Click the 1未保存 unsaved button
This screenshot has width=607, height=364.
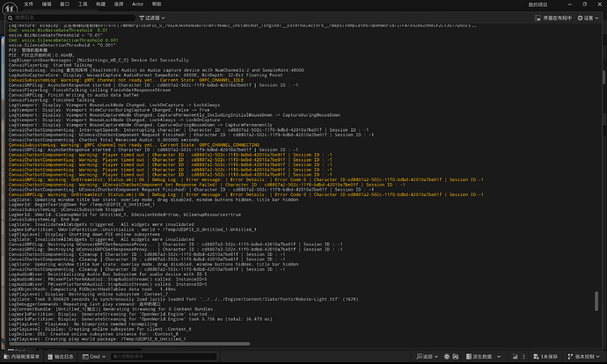545,357
